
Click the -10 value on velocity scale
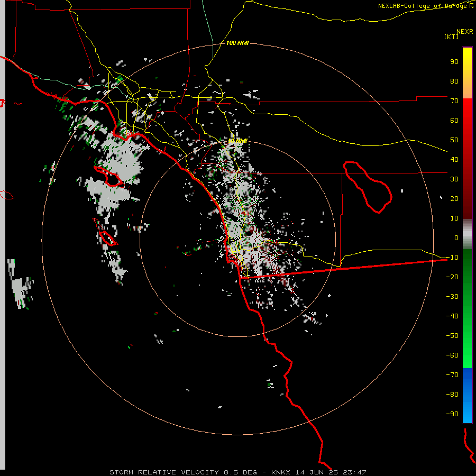point(452,258)
